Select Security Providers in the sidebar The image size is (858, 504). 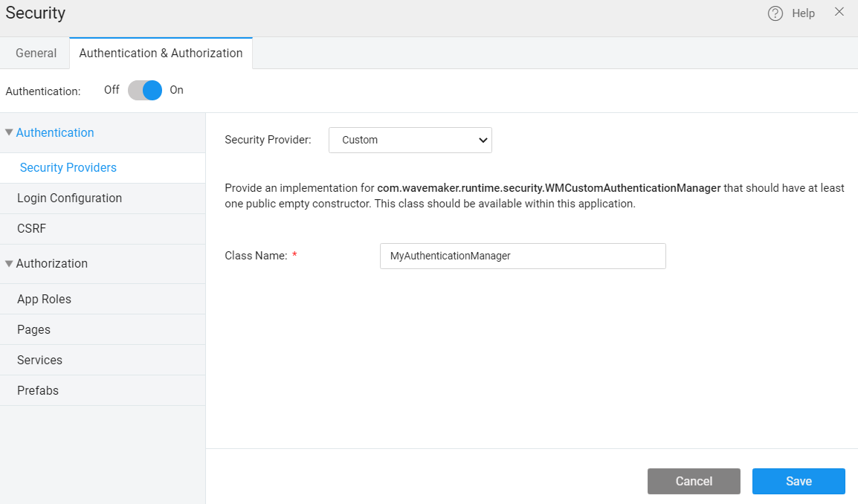pyautogui.click(x=68, y=168)
